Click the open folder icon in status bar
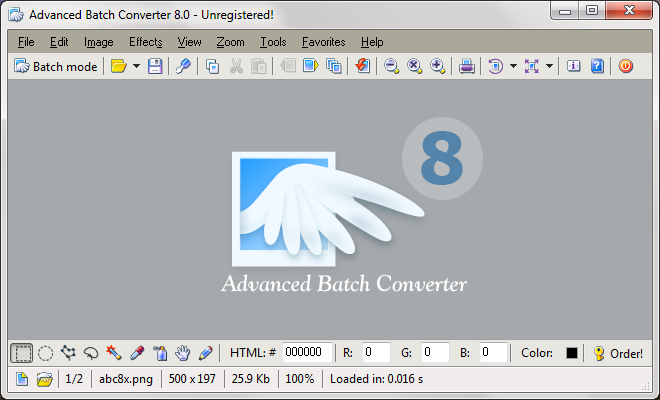 [x=44, y=379]
